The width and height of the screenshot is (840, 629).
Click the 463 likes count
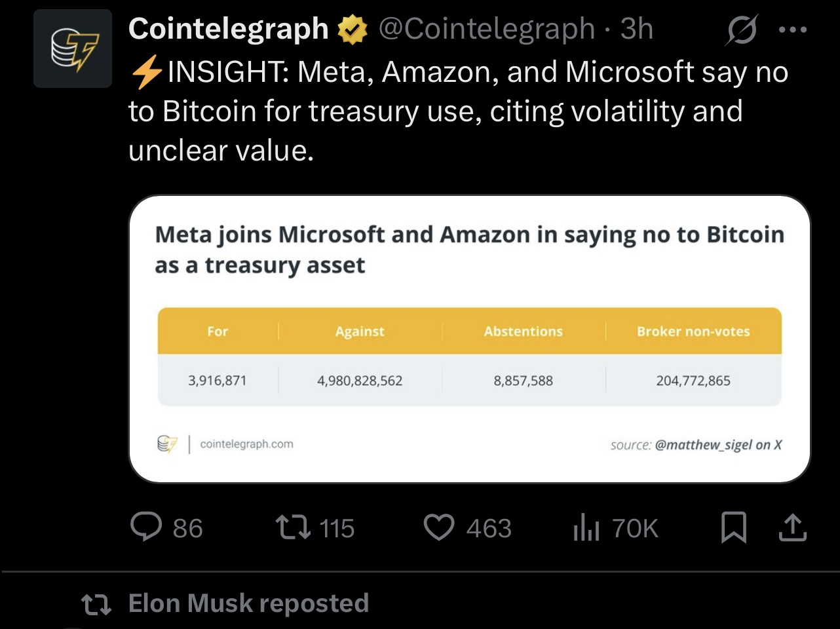pos(489,528)
